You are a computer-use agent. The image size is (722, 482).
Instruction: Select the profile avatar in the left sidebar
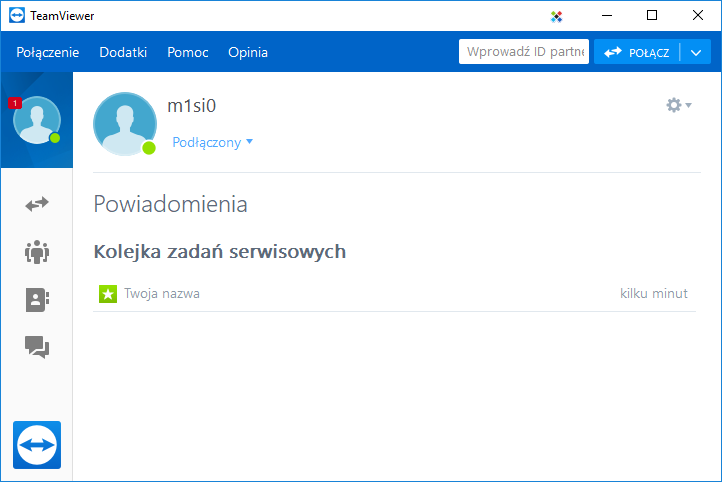click(36, 121)
